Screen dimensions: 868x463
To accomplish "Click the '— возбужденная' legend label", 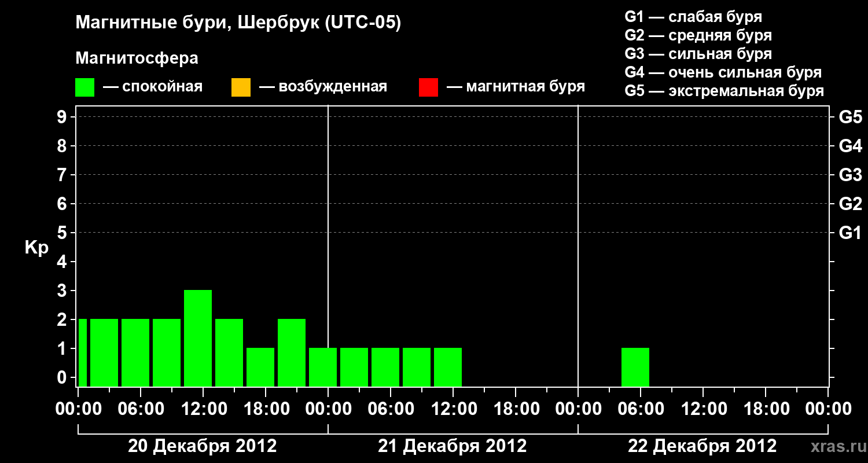I will click(x=323, y=87).
